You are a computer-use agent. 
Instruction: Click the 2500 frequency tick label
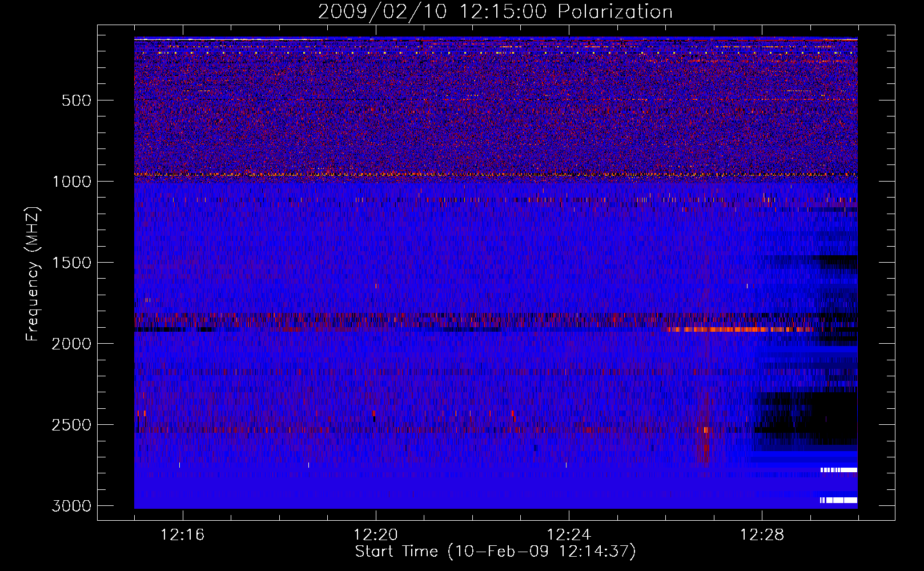[x=72, y=425]
